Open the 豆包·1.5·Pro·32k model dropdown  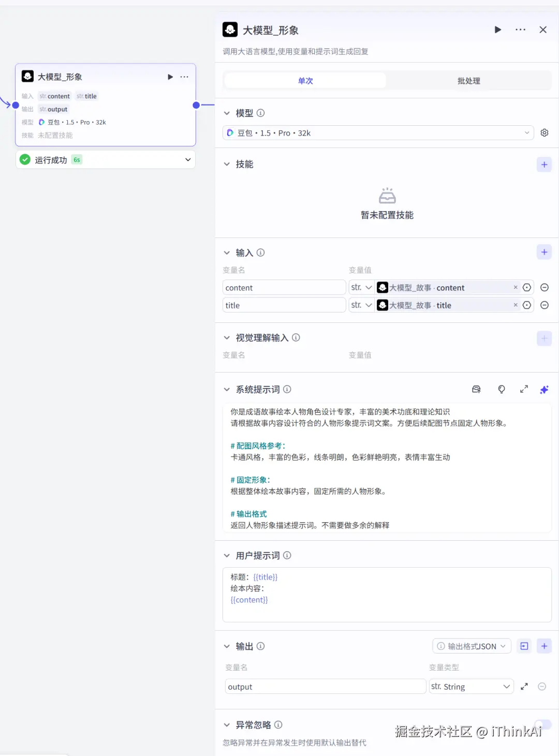(378, 132)
